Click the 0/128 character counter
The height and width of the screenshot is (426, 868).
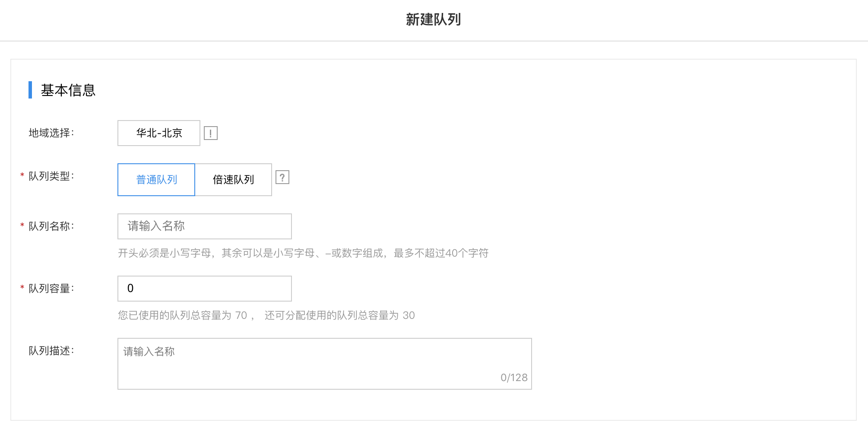click(514, 378)
